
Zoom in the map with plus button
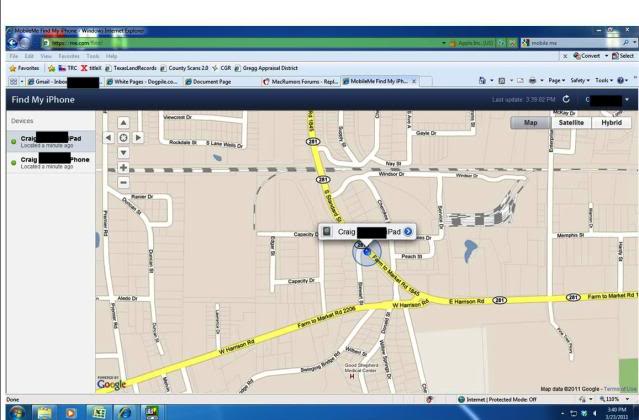tap(123, 167)
